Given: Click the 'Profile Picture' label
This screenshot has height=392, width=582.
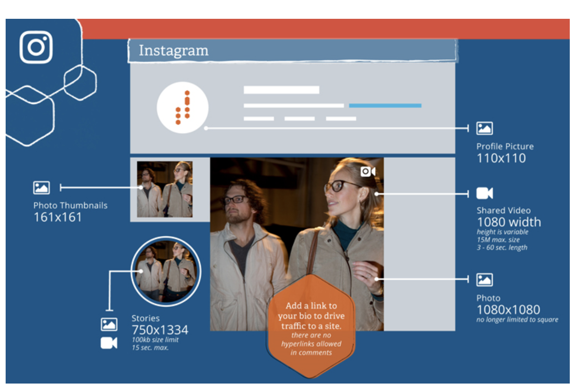Looking at the screenshot, I should pyautogui.click(x=505, y=146).
